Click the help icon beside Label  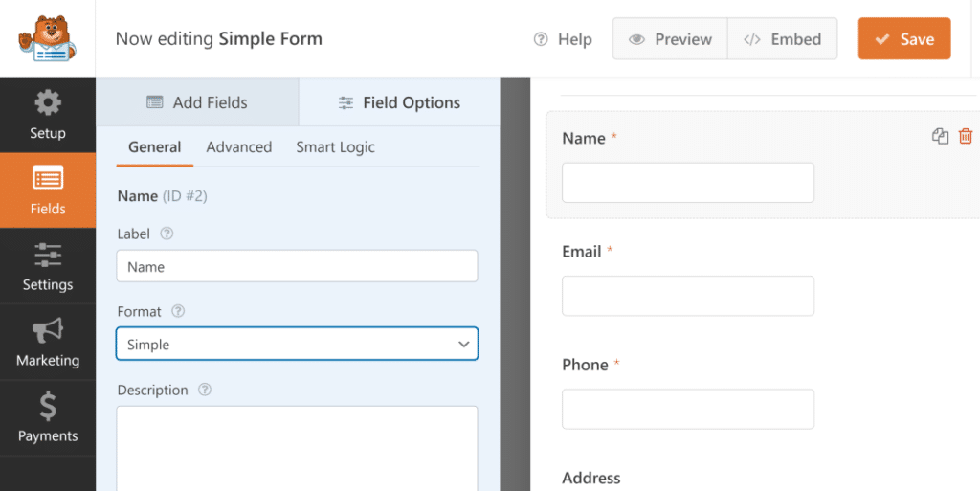point(167,234)
